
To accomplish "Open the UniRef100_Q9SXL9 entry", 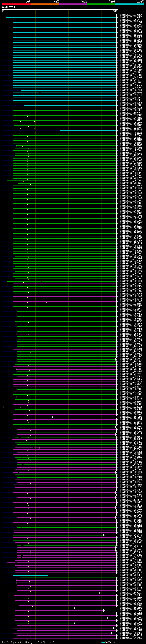I will click(131, 37).
